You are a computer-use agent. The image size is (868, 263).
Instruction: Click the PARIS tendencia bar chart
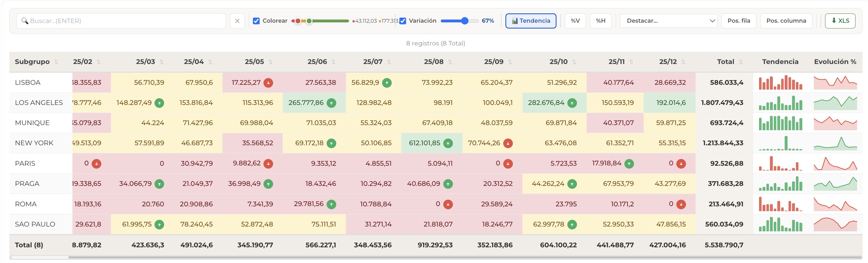780,164
